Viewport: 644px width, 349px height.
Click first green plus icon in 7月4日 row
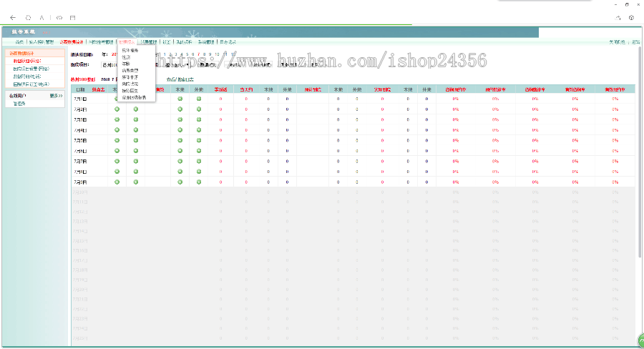click(117, 130)
